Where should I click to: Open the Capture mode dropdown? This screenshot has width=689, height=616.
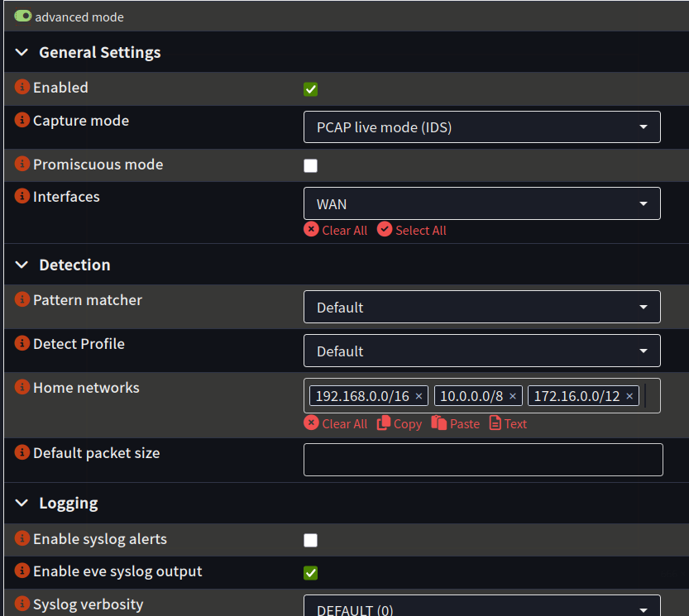pos(481,127)
